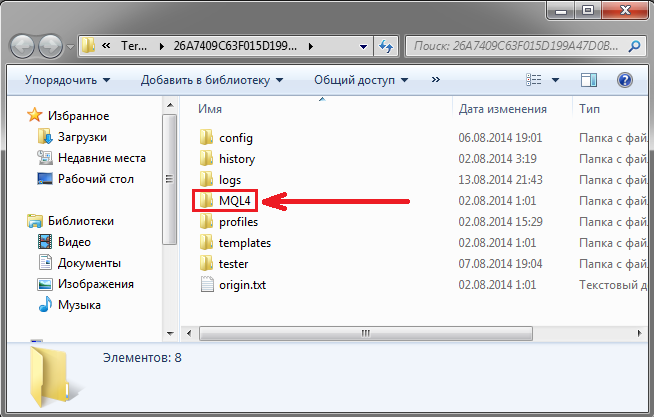Click the Видео film icon
The image size is (654, 417).
click(x=45, y=241)
